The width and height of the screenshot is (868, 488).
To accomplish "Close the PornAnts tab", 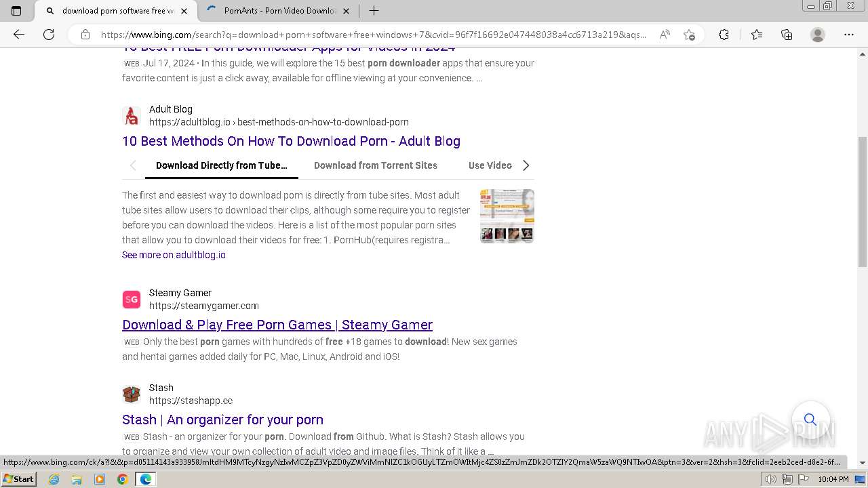I will [347, 11].
